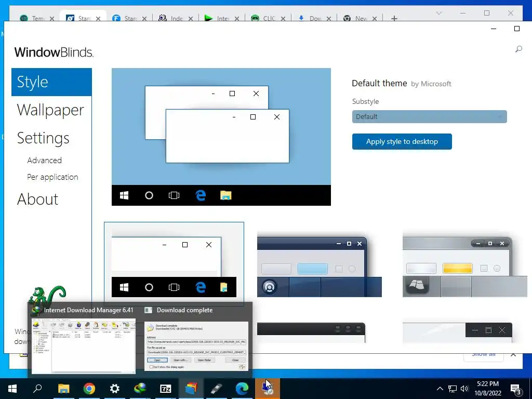Screen dimensions: 532x399
Task: Open Per application settings
Action: 52,177
